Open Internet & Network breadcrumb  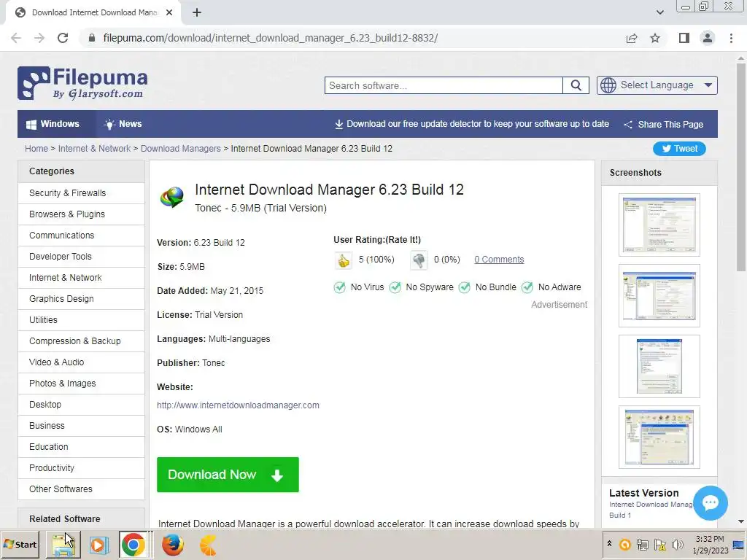[94, 149]
